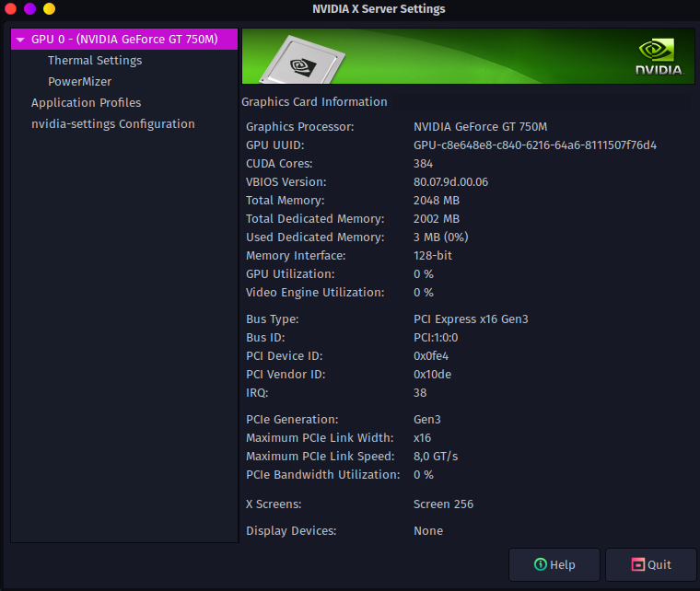700x591 pixels.
Task: Click the purple window button
Action: pyautogui.click(x=29, y=8)
